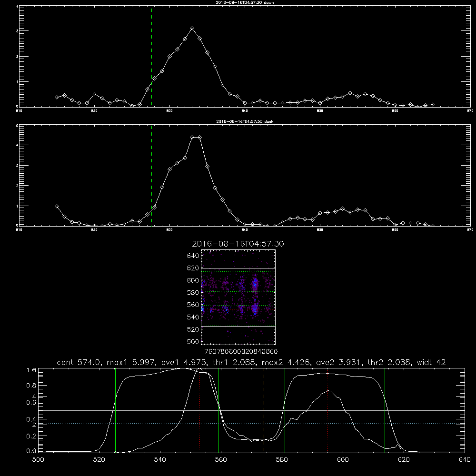
Task: Click the '3' tick label on dawn plot y-axis
Action: (x=17, y=31)
